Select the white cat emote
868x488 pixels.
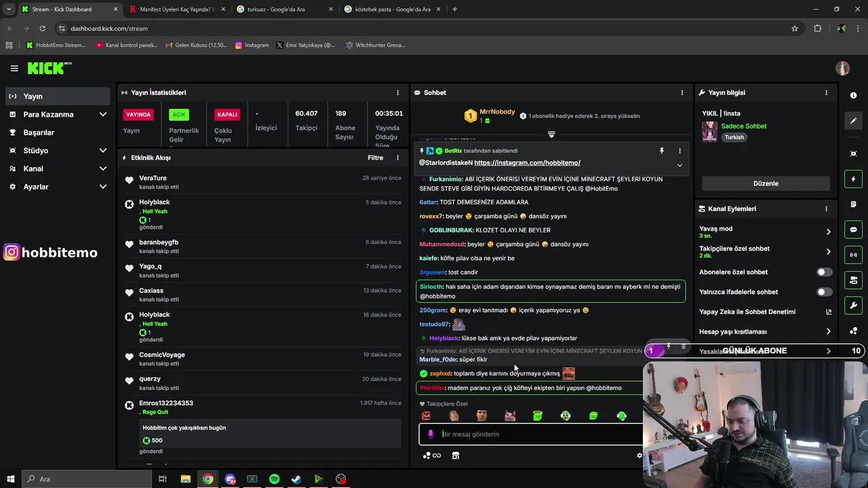[x=510, y=415]
